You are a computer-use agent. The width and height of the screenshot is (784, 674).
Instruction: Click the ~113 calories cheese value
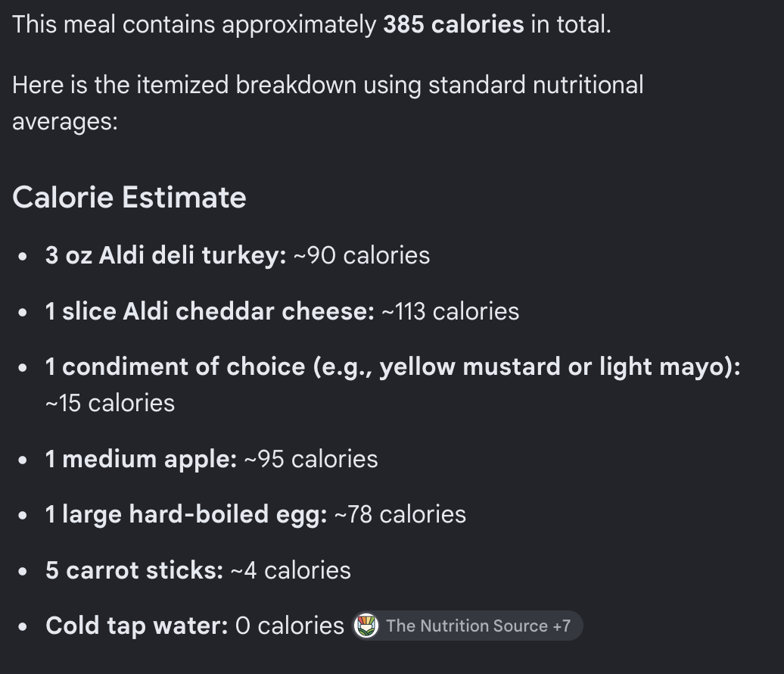coord(450,311)
